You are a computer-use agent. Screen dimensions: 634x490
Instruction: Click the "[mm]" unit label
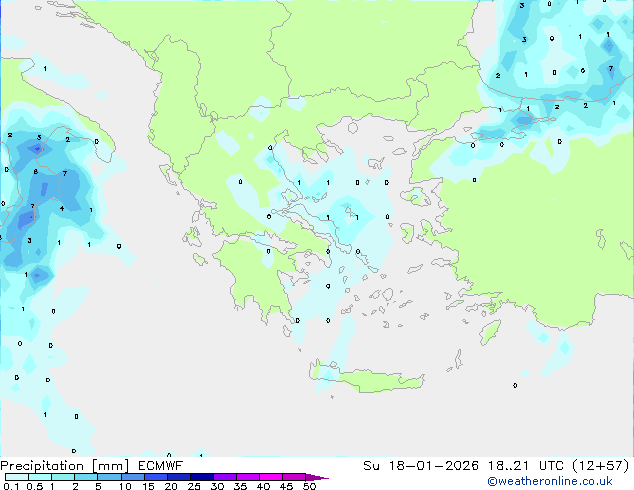(x=110, y=466)
